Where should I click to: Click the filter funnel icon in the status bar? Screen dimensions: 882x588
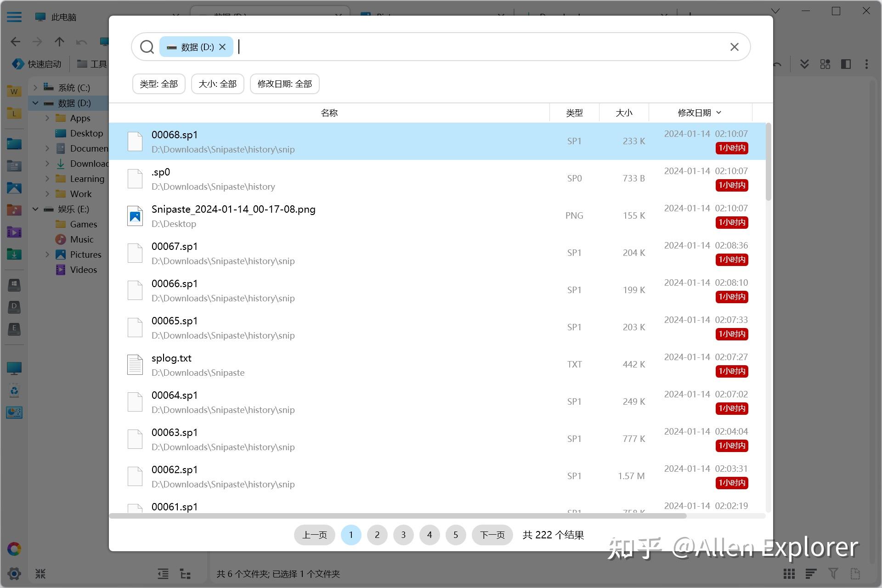833,573
